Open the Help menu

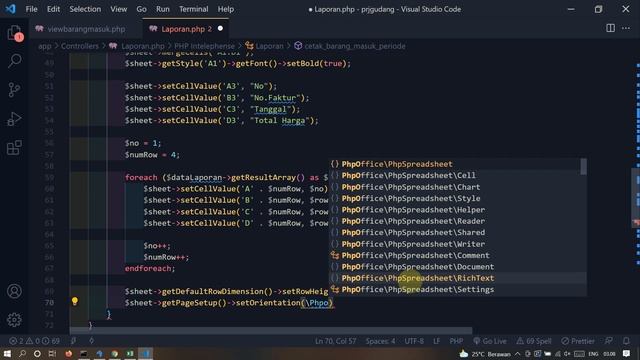(226, 9)
